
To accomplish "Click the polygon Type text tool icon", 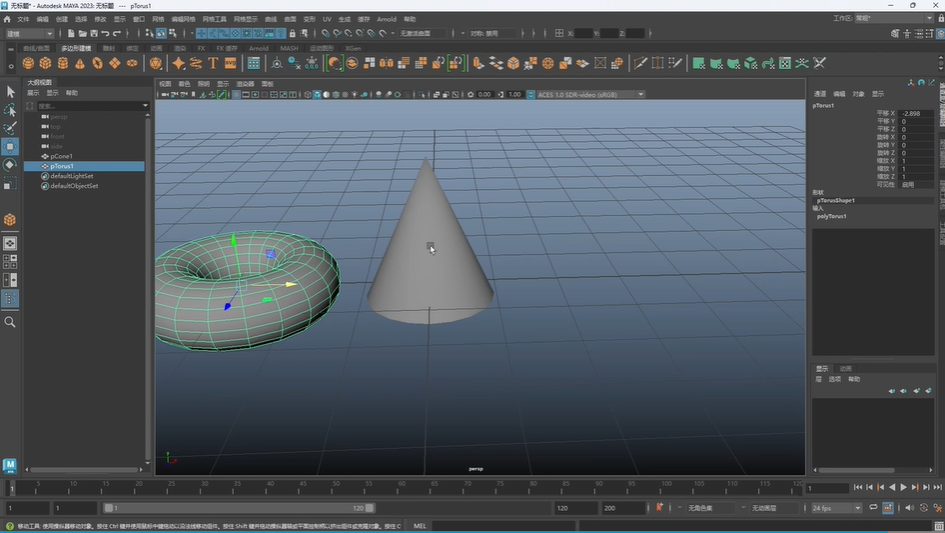I will tap(213, 63).
